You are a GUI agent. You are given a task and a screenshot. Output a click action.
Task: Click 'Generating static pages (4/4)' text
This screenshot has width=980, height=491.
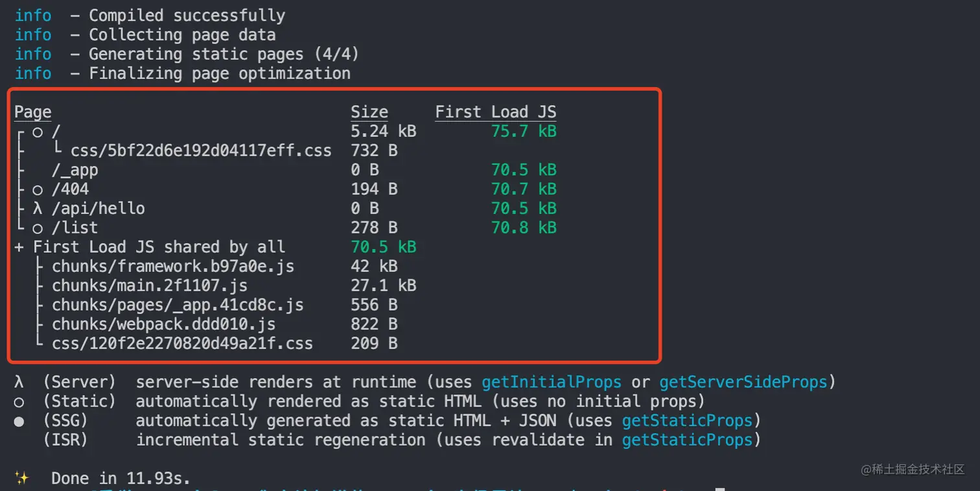[x=224, y=54]
